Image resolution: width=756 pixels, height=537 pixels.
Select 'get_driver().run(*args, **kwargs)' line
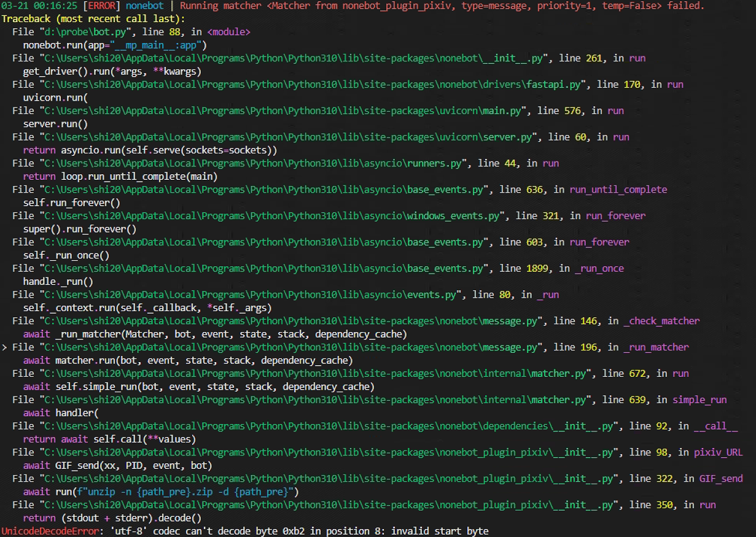(112, 71)
